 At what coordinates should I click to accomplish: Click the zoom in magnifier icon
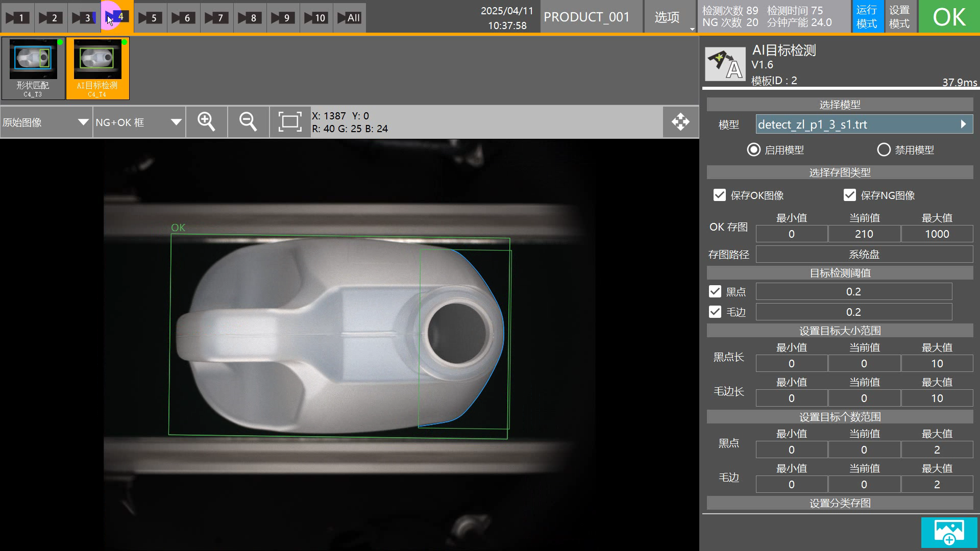pos(206,122)
